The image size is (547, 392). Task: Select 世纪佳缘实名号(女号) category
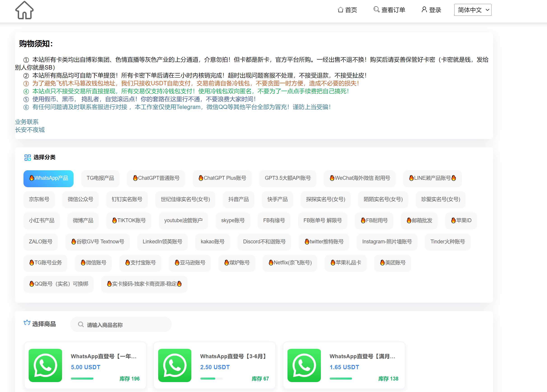coord(185,200)
